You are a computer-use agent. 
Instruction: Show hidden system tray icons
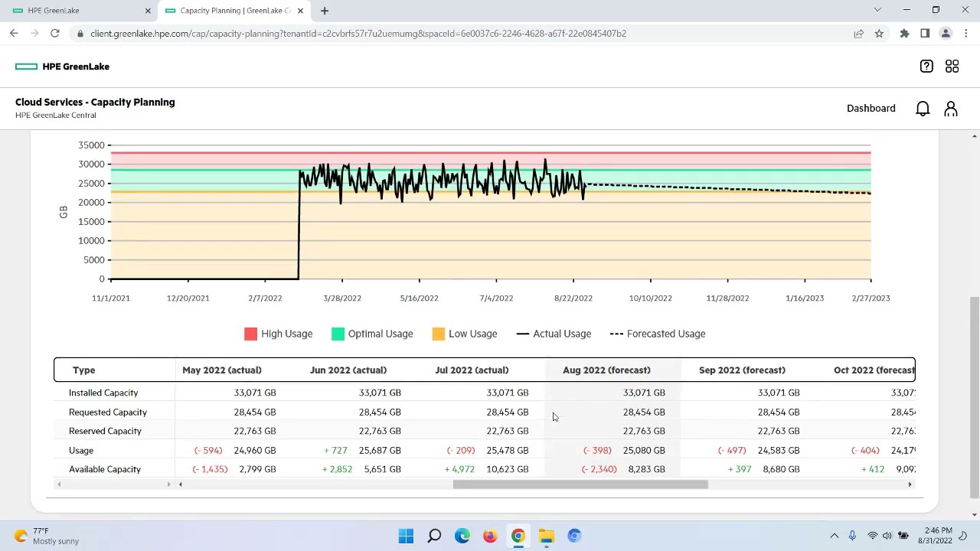pyautogui.click(x=834, y=536)
